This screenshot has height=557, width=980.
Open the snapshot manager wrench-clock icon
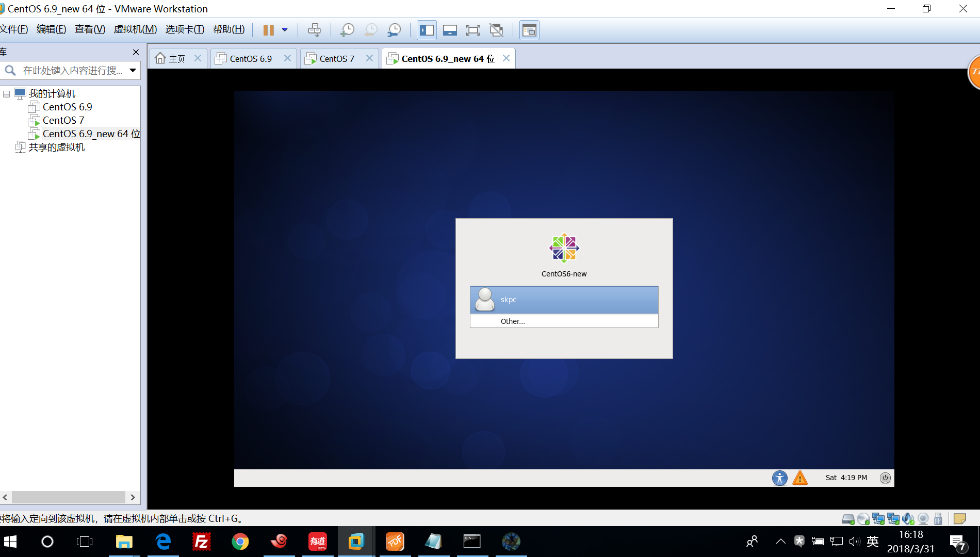point(394,30)
